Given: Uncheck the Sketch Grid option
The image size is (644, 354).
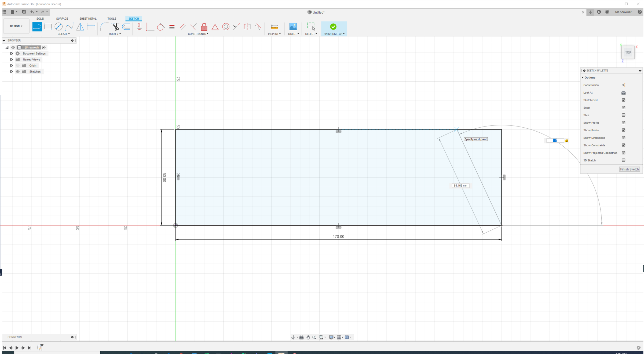Looking at the screenshot, I should tap(624, 100).
